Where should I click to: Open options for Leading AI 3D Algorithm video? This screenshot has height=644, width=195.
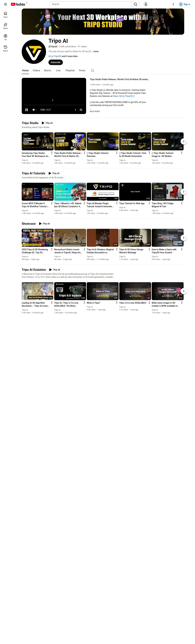pos(52,303)
